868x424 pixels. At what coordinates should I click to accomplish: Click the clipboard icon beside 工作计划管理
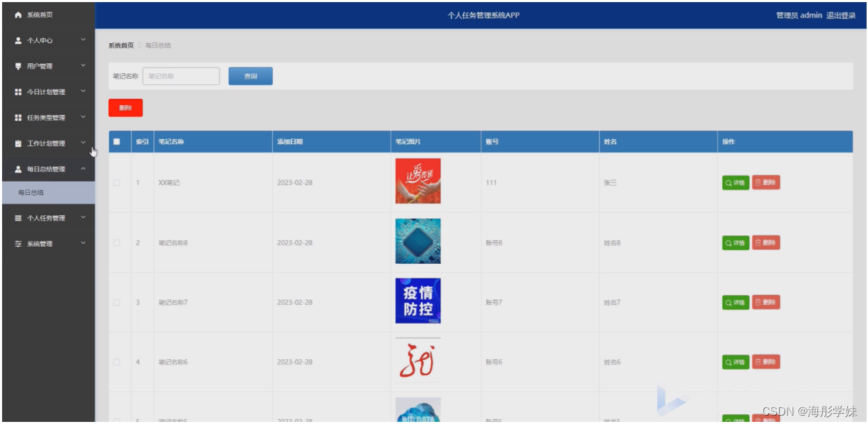click(19, 143)
